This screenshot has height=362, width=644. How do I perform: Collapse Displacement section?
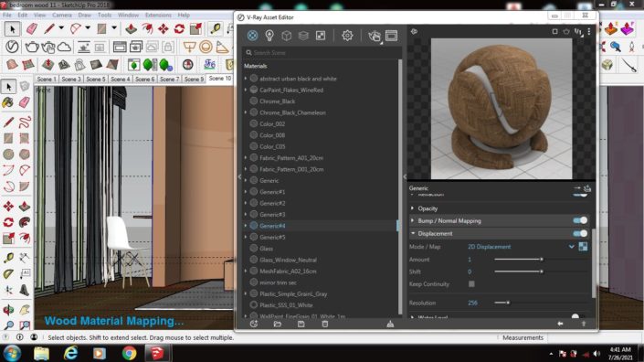412,233
